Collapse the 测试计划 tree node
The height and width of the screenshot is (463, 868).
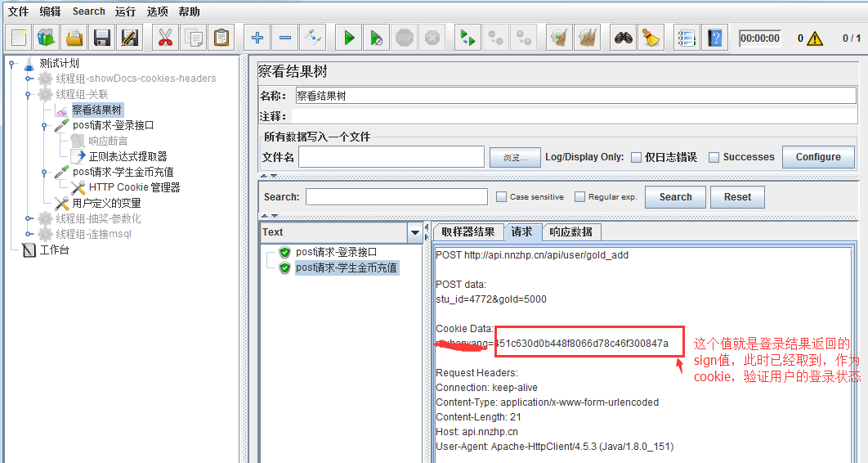pos(11,64)
